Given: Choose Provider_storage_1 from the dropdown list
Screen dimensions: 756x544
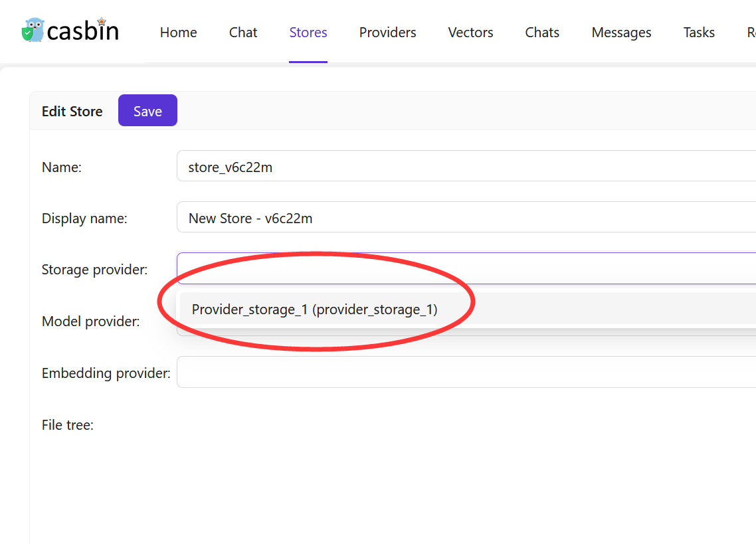Looking at the screenshot, I should click(x=315, y=310).
